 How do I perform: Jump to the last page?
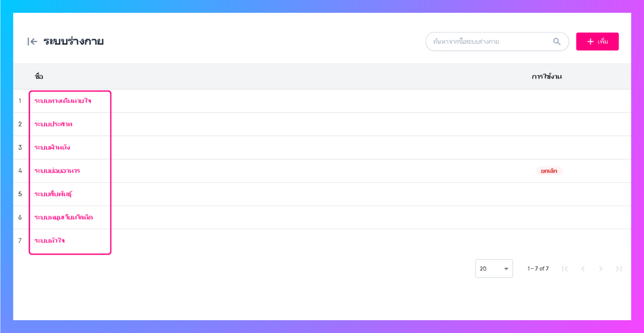(619, 269)
